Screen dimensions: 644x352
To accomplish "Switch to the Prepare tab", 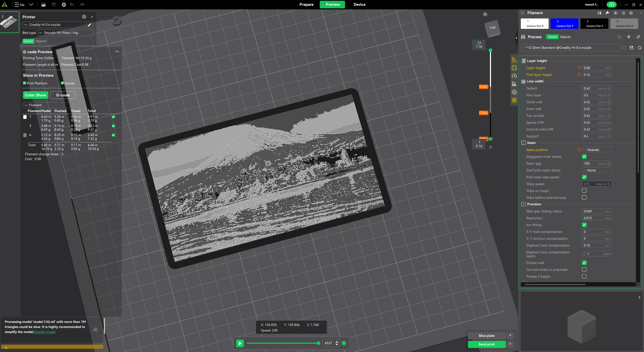I will coord(306,5).
